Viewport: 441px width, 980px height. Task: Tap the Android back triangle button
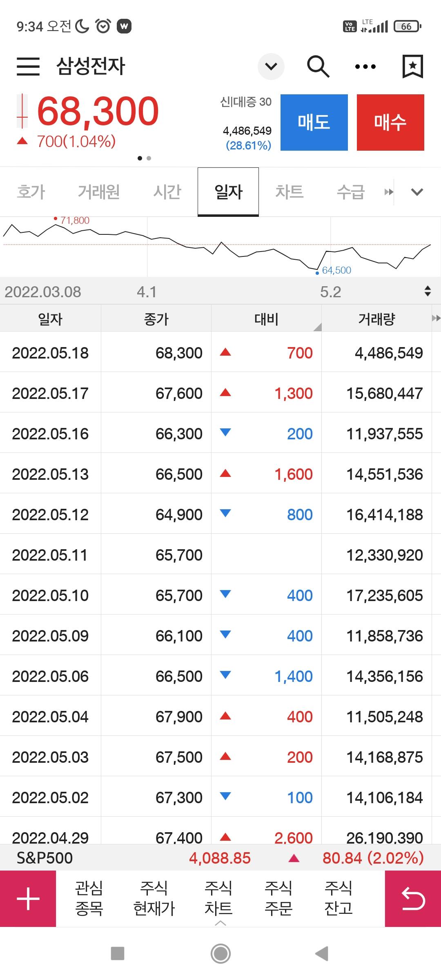click(322, 953)
